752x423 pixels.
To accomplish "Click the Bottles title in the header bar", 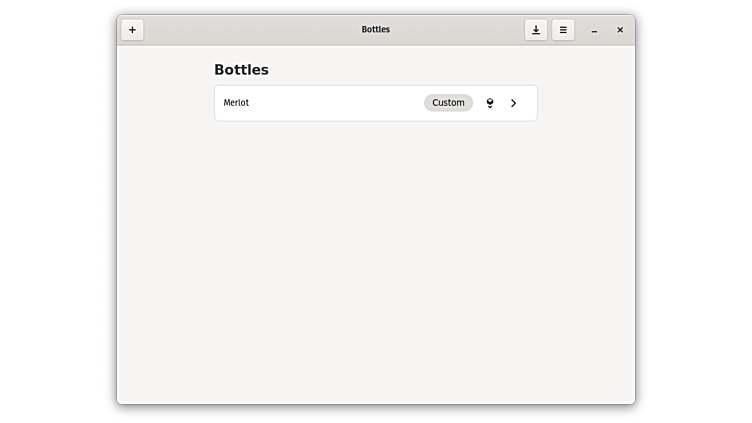I will point(376,30).
